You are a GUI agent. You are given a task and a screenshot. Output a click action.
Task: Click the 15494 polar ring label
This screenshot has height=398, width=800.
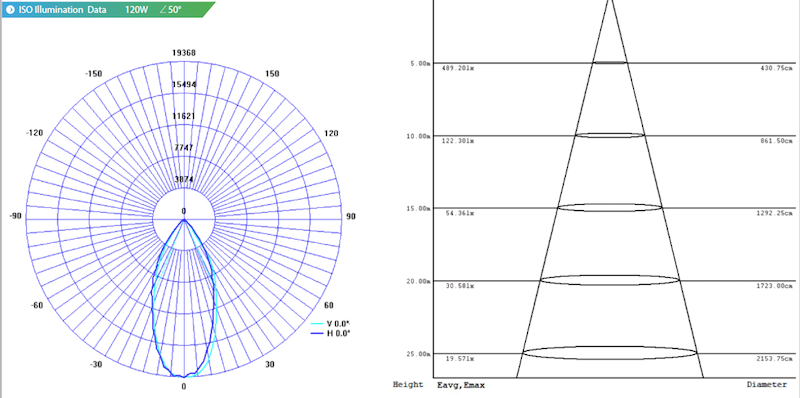tap(184, 84)
